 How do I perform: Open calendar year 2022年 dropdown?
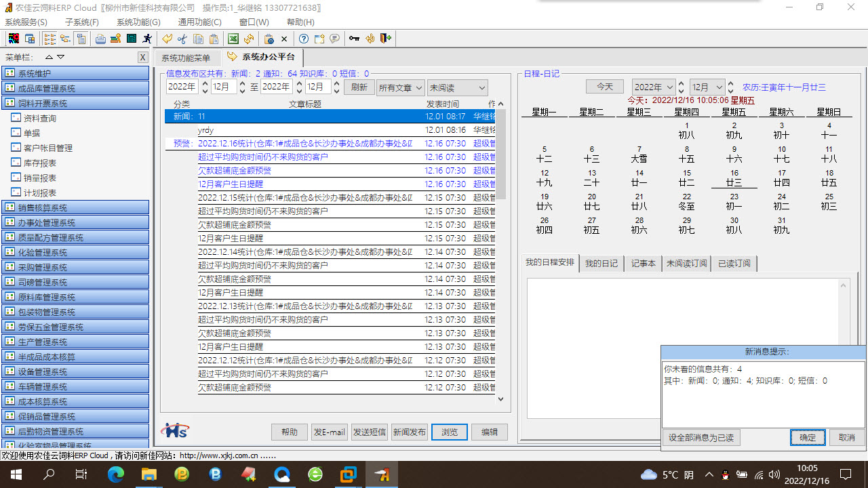(654, 87)
